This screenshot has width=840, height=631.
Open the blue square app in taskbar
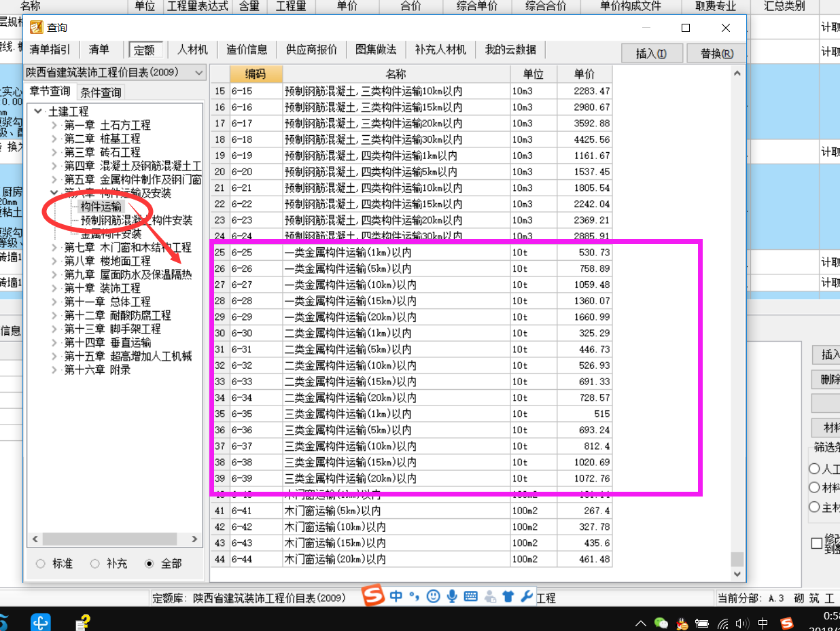tap(41, 622)
